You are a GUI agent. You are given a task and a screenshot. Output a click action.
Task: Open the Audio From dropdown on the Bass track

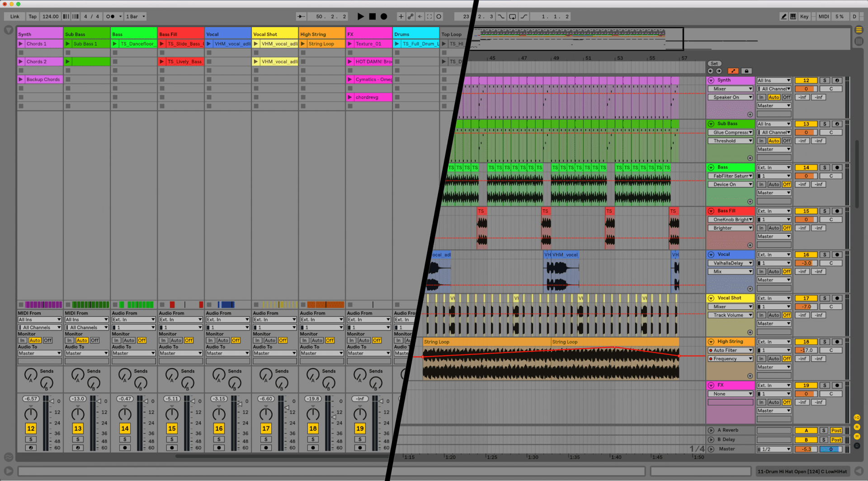click(x=133, y=320)
